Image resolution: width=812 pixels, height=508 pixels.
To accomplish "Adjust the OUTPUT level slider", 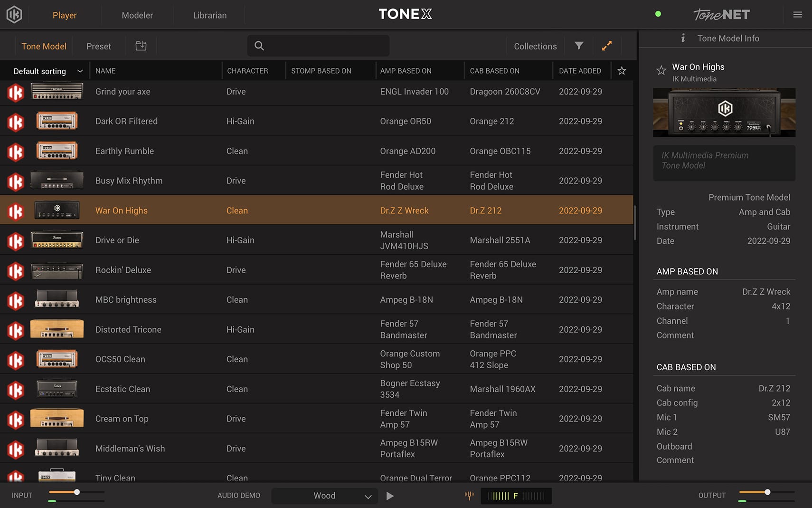I will click(766, 492).
